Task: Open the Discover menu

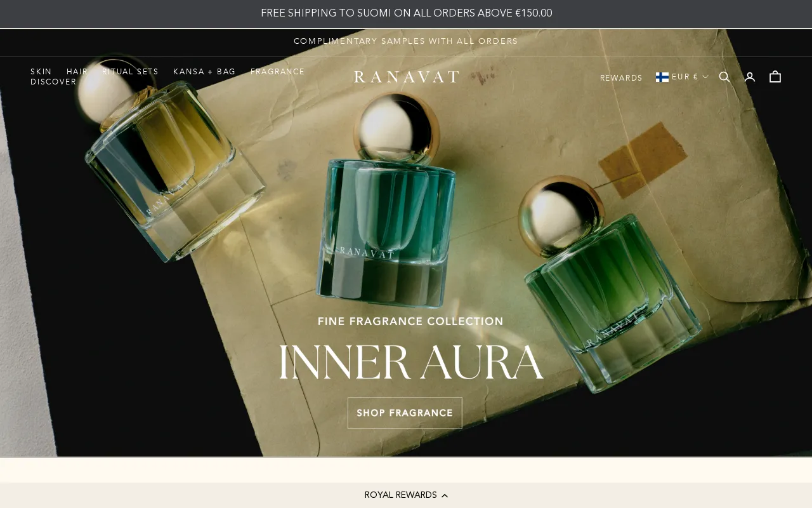Action: pyautogui.click(x=53, y=82)
